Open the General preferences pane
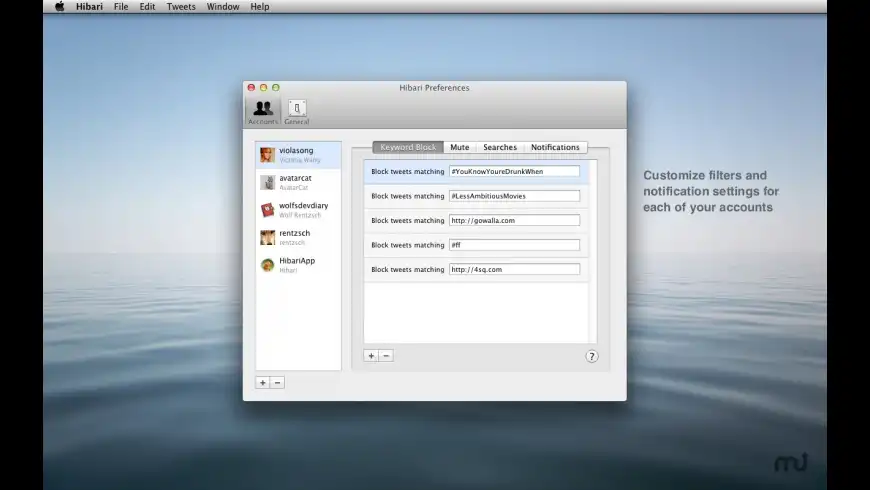The image size is (870, 490). click(x=297, y=112)
